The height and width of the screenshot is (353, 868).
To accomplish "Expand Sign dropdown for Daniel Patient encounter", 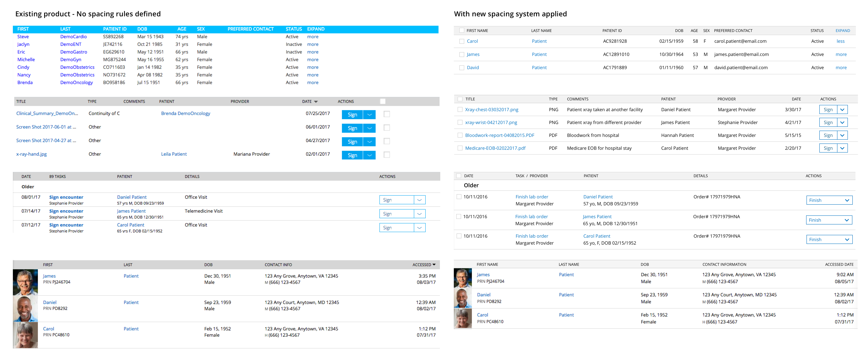I will click(x=420, y=200).
